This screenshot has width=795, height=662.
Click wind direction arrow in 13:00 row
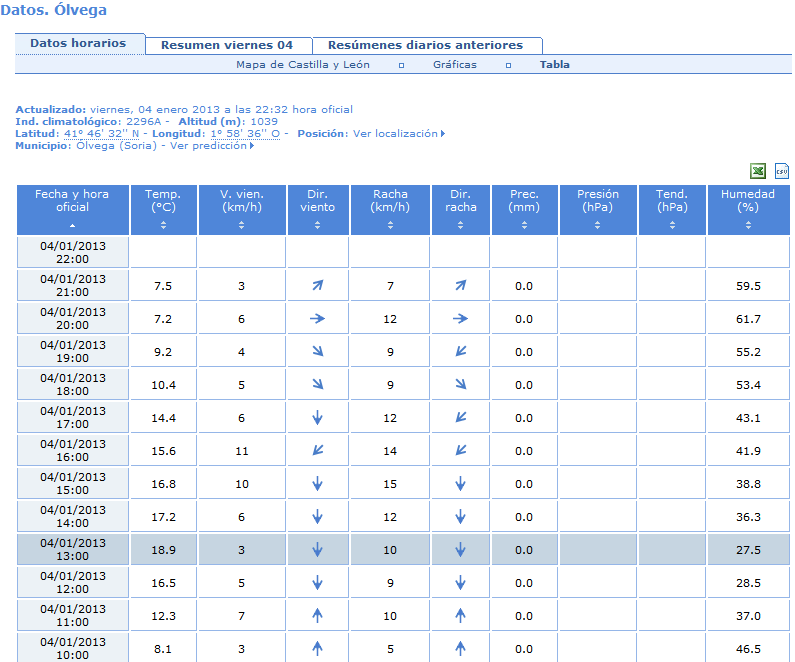(x=317, y=549)
